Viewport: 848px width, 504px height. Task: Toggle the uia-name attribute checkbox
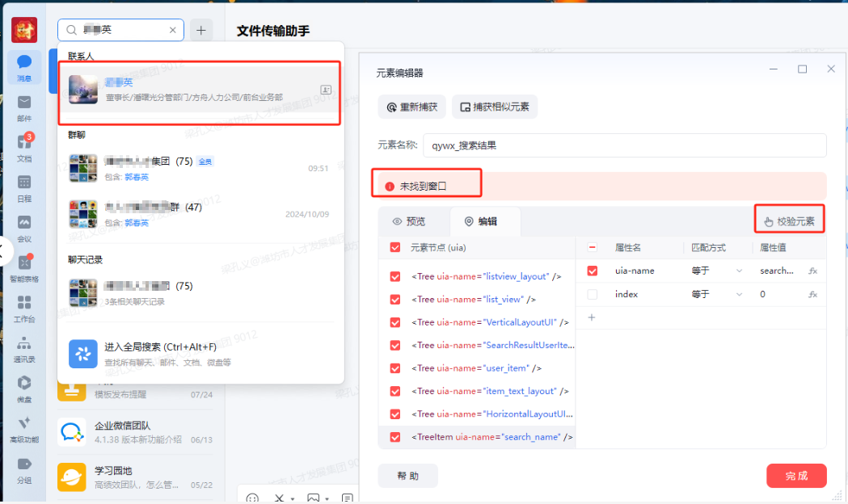tap(593, 271)
